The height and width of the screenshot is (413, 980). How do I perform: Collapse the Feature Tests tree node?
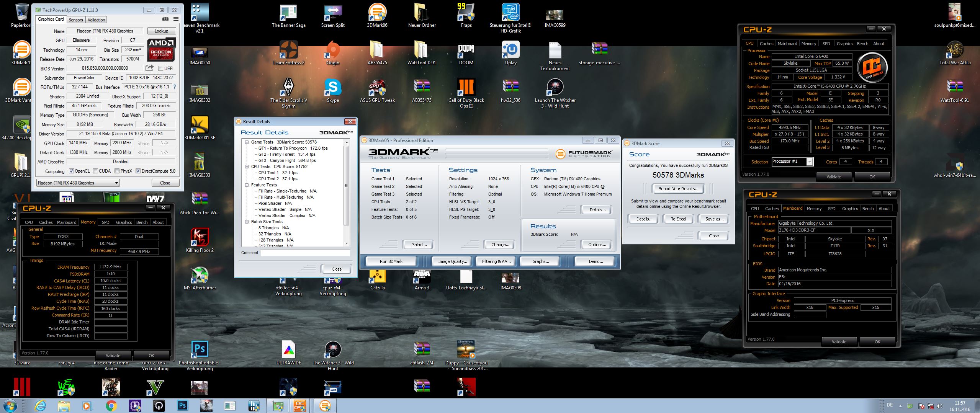click(247, 185)
